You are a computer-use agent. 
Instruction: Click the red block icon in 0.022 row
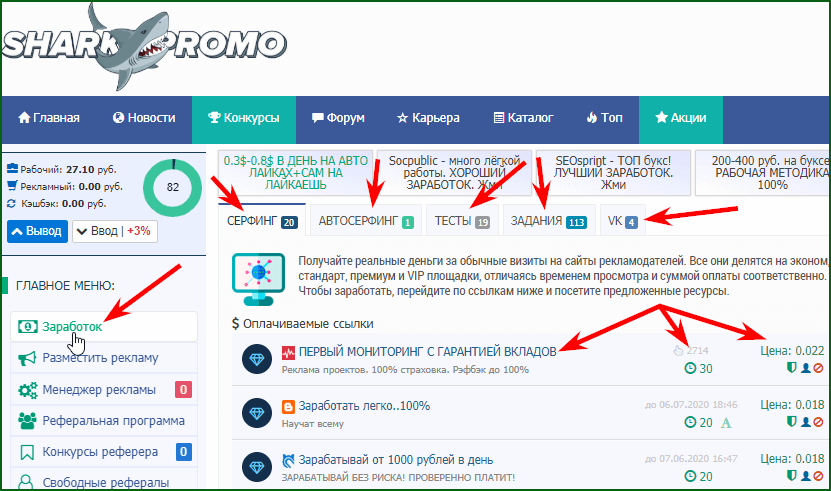818,368
